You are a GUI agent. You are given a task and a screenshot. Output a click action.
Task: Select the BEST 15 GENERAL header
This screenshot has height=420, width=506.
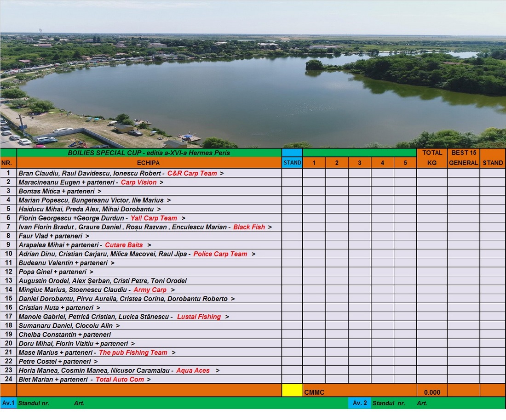pos(463,158)
